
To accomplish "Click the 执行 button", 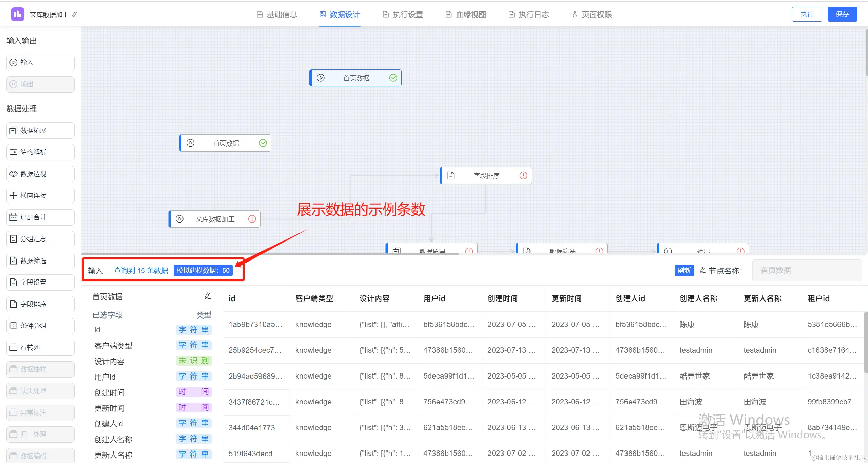I will point(807,14).
